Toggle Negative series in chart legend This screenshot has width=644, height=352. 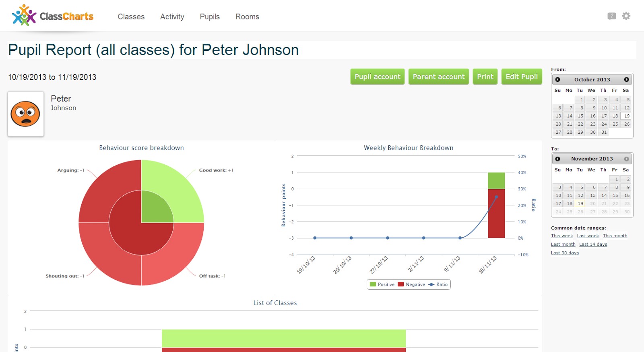(x=411, y=284)
